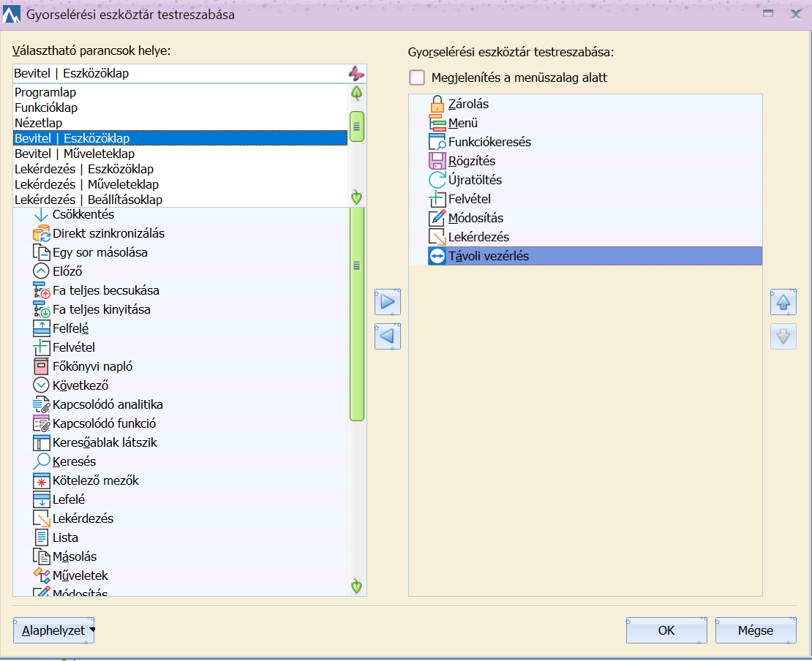Screen dimensions: 812x661
Task: Click the Menü icon in toolbar list
Action: [437, 123]
